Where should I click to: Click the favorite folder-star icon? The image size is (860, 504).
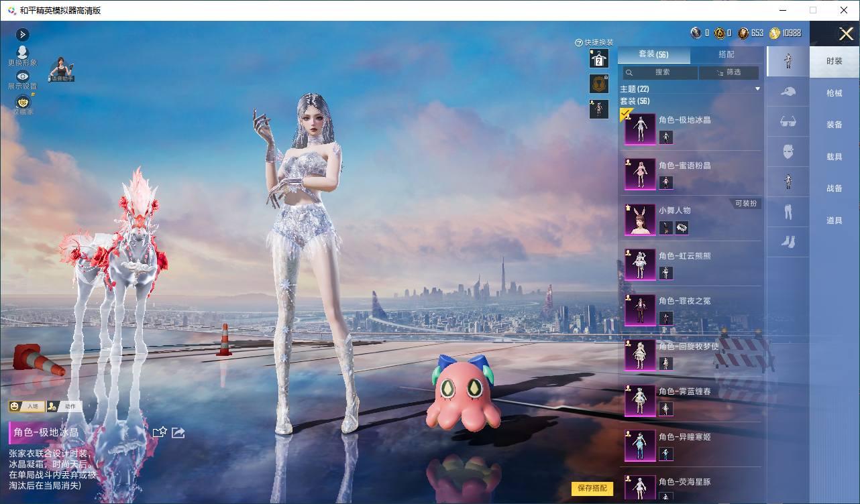point(160,432)
